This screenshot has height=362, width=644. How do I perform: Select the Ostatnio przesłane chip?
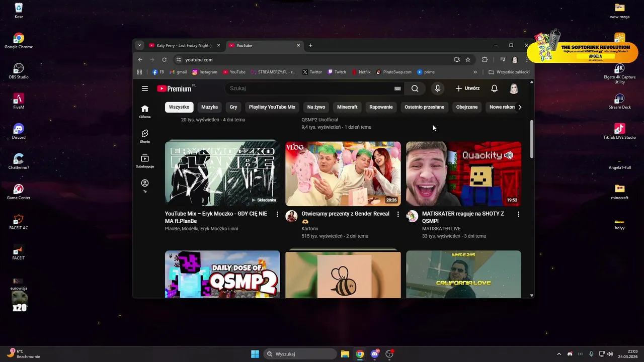424,107
